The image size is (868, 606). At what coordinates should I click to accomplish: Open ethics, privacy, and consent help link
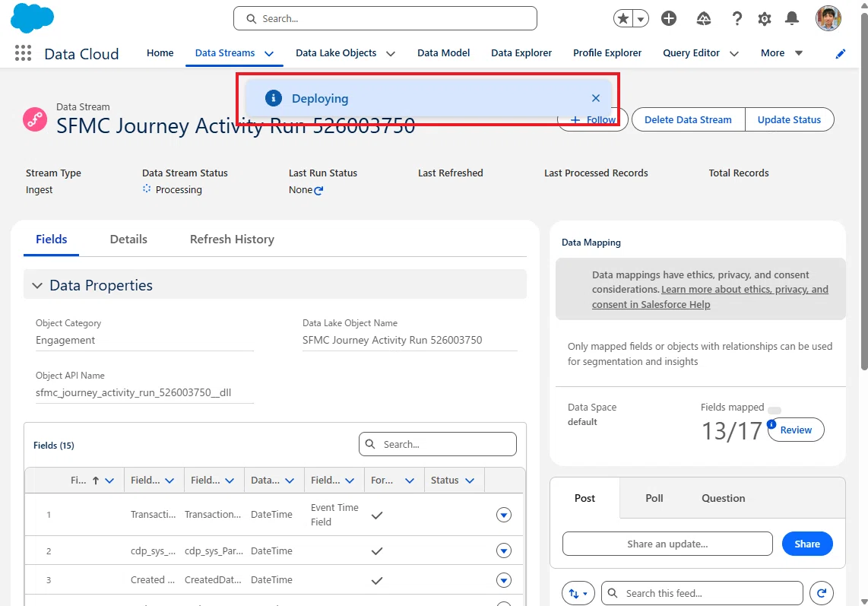click(710, 297)
